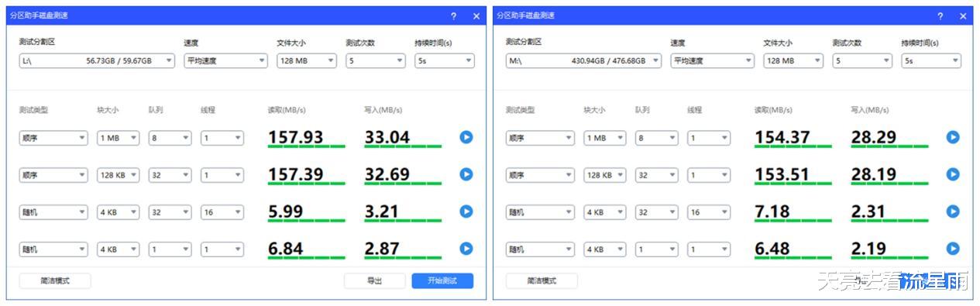The image size is (980, 306).
Task: Click the 28.29 write speed value
Action: (x=874, y=137)
